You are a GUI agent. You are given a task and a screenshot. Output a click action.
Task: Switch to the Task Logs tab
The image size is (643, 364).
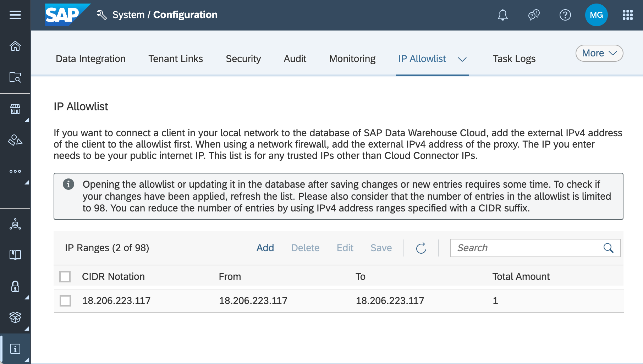tap(514, 59)
